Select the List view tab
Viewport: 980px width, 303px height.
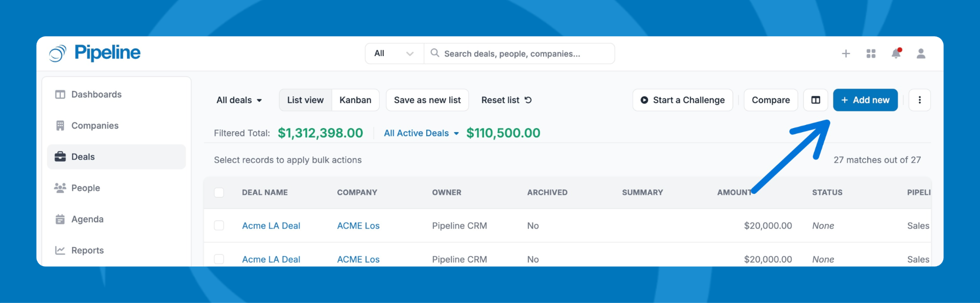point(305,100)
